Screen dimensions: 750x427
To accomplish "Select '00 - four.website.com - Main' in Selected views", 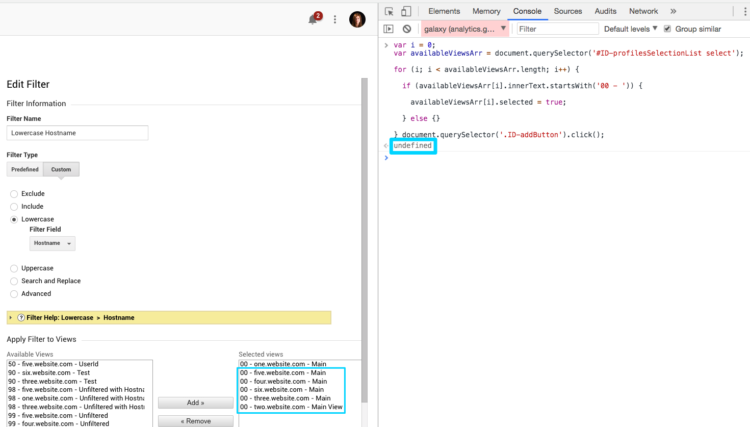I will pyautogui.click(x=299, y=381).
